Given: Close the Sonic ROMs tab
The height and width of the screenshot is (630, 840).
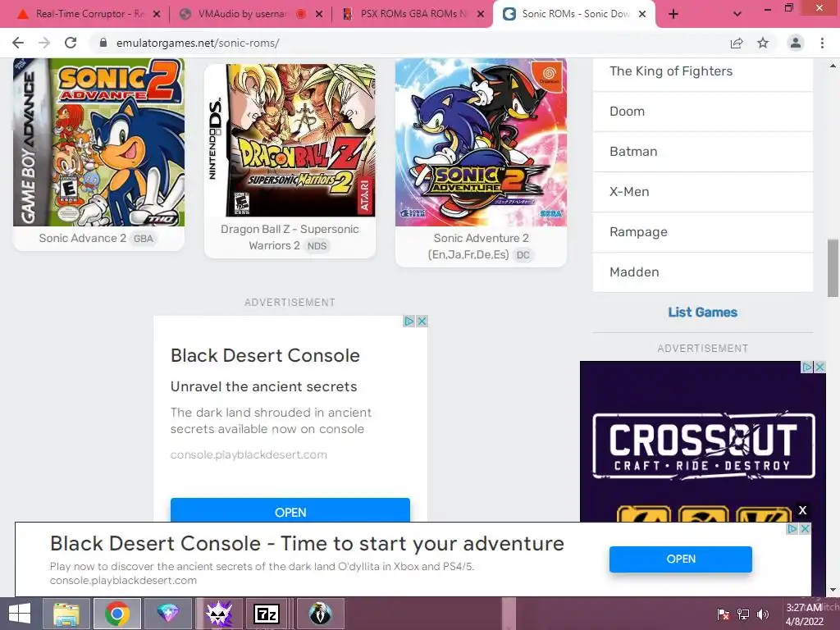Looking at the screenshot, I should [x=642, y=14].
